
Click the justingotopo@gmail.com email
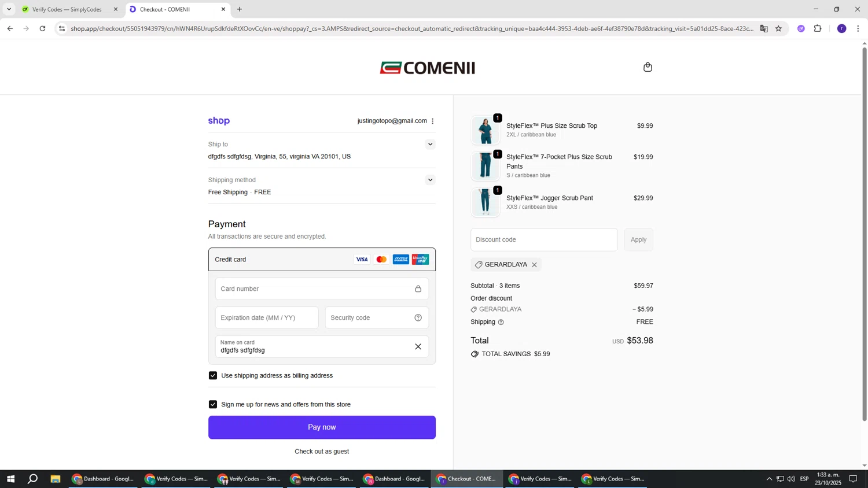click(392, 121)
